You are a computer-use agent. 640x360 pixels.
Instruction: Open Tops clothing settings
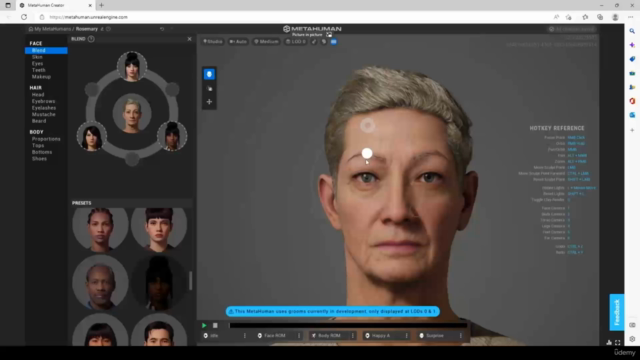coord(38,145)
